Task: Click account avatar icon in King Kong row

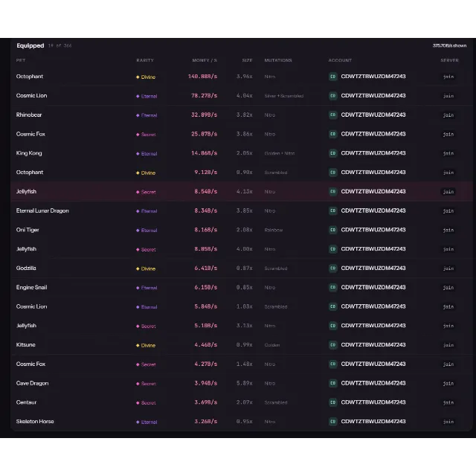Action: click(332, 153)
